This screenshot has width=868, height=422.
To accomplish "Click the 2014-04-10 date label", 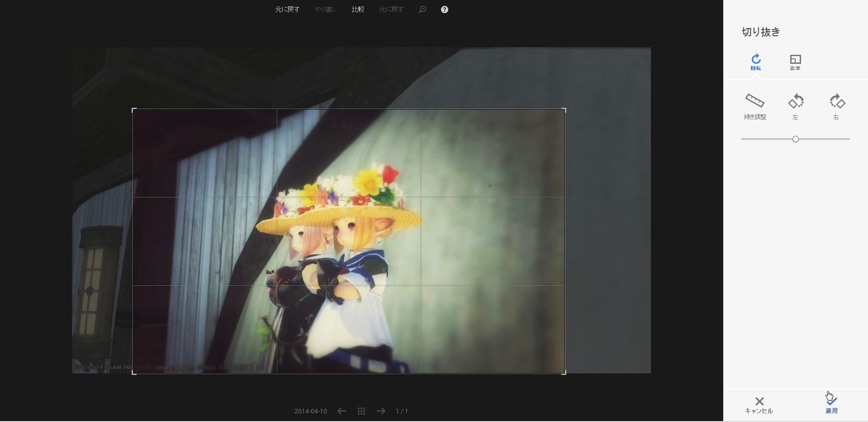I will 311,411.
